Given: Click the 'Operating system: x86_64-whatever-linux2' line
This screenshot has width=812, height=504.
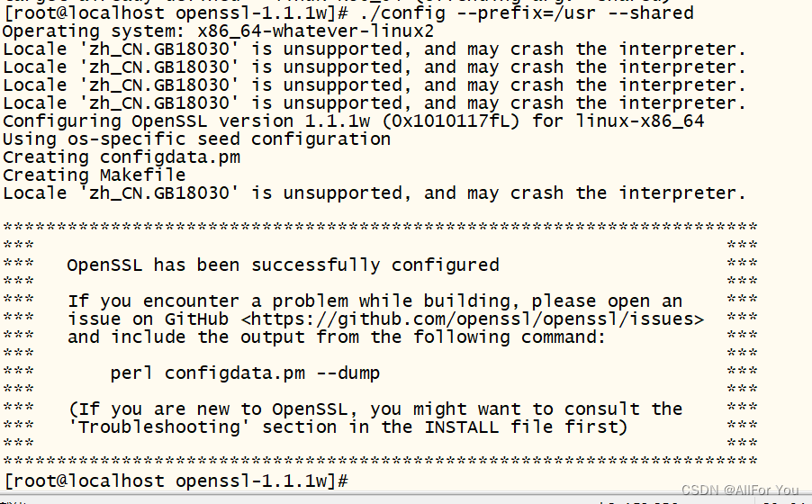Looking at the screenshot, I should pyautogui.click(x=218, y=31).
